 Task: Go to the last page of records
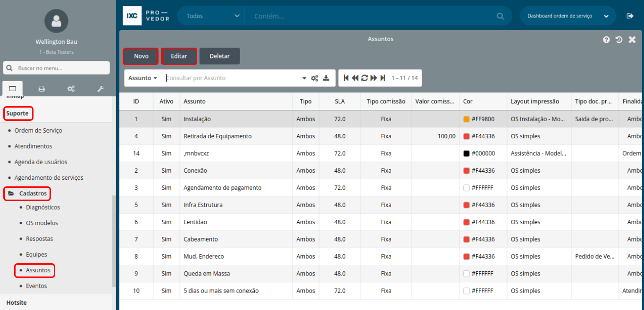pyautogui.click(x=383, y=78)
